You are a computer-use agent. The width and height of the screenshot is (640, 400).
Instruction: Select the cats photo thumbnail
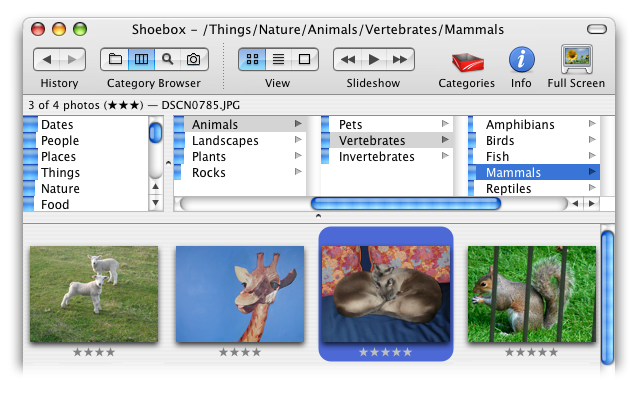click(386, 294)
